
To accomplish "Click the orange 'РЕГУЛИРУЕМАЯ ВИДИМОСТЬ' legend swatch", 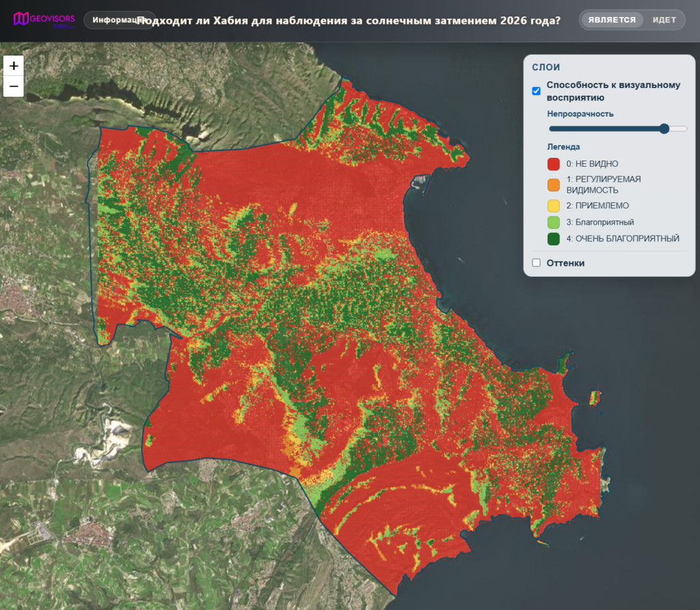I will pyautogui.click(x=554, y=184).
